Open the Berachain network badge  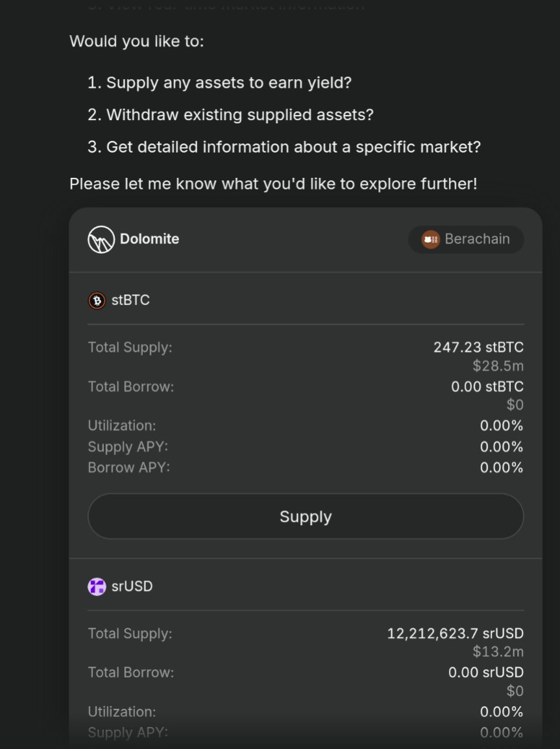pos(466,239)
